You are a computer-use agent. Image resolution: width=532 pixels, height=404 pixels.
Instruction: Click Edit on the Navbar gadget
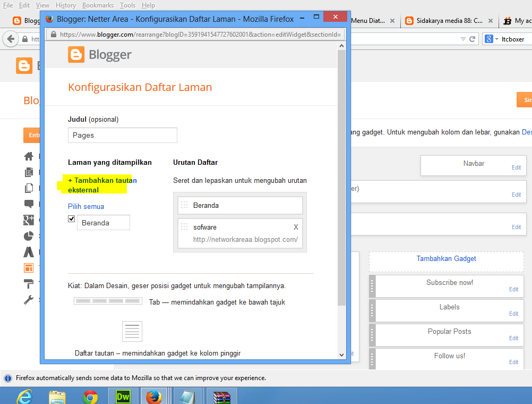[516, 167]
